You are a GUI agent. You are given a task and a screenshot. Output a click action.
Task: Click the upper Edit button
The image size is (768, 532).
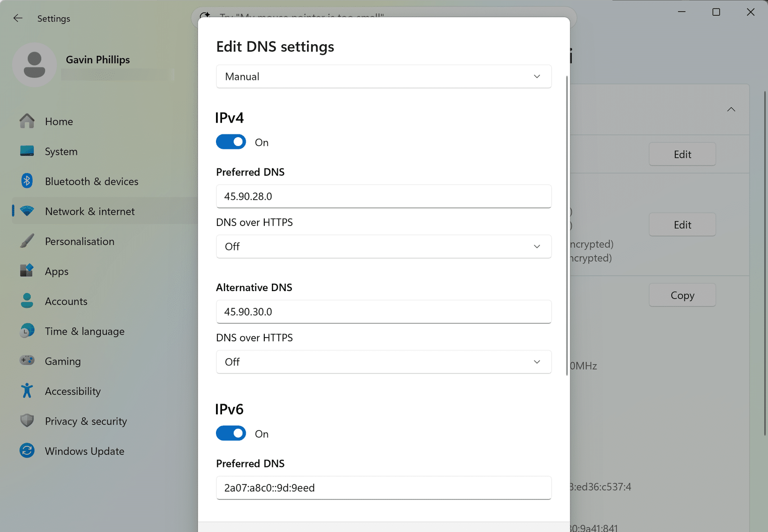pos(682,154)
